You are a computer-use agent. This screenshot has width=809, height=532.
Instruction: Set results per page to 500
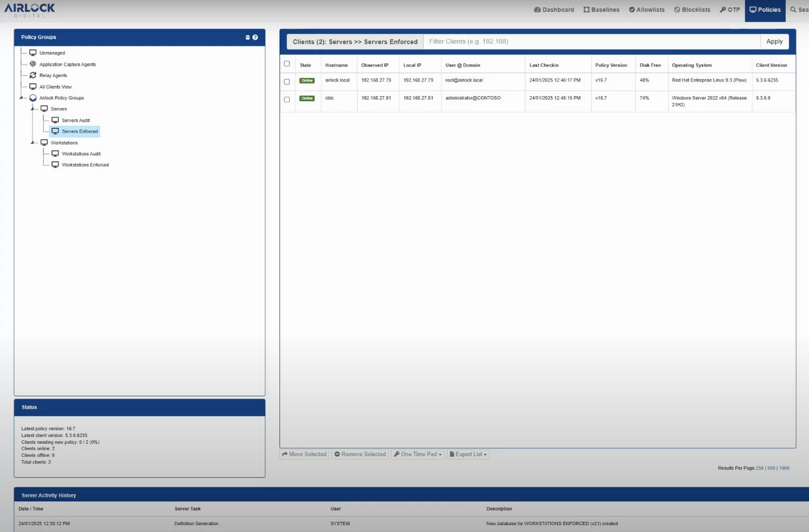pos(771,468)
